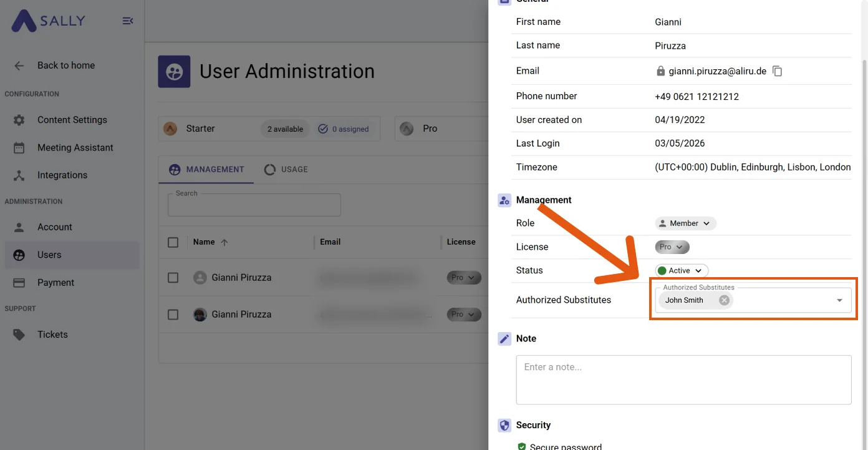868x450 pixels.
Task: Click the first Gianni Piruzza avatar
Action: [x=200, y=278]
